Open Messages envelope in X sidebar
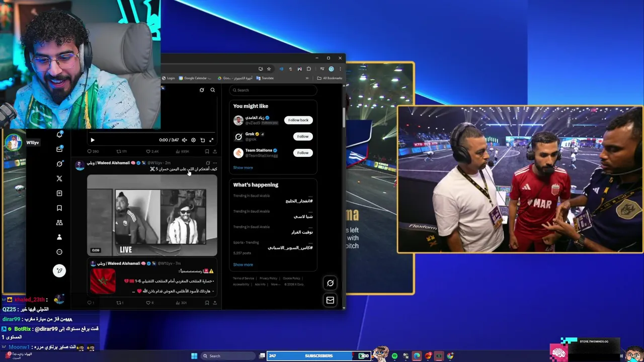Viewport: 644px width, 362px height. pyautogui.click(x=59, y=149)
